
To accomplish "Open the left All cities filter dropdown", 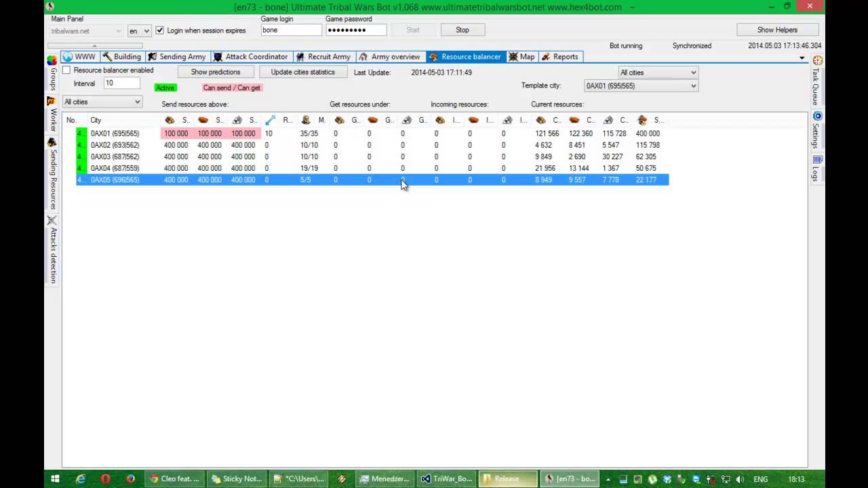I will click(x=102, y=102).
